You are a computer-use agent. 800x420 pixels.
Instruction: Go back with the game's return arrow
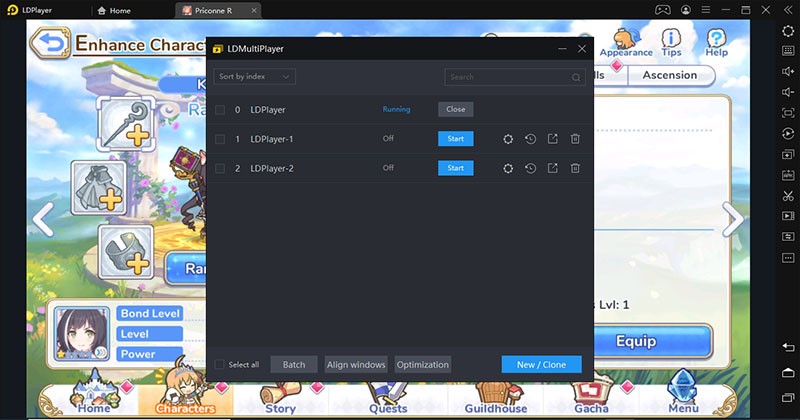click(50, 43)
